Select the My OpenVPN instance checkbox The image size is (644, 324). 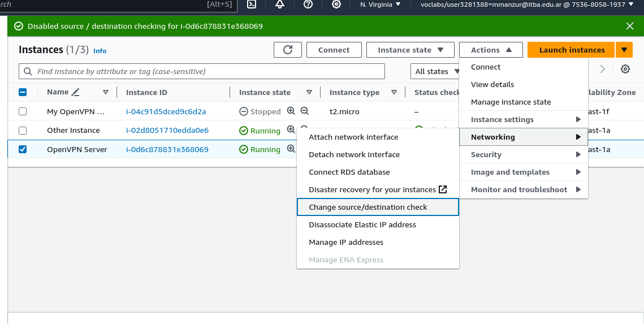tap(23, 111)
